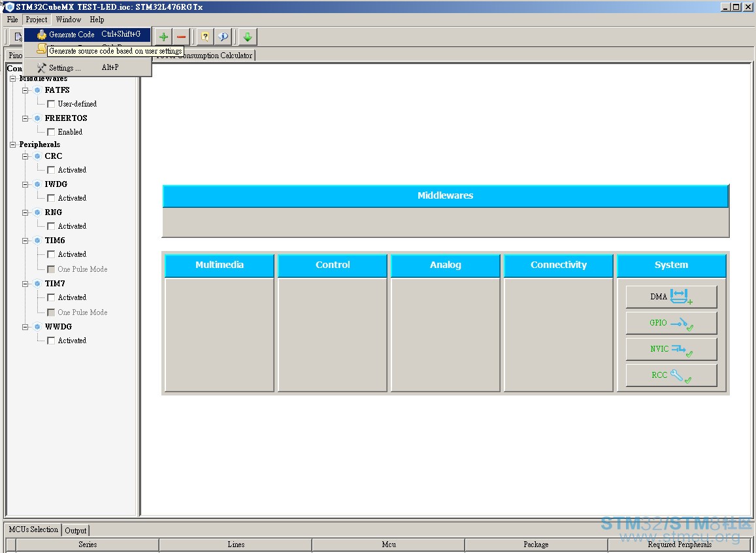Click the Lines column header

[236, 545]
